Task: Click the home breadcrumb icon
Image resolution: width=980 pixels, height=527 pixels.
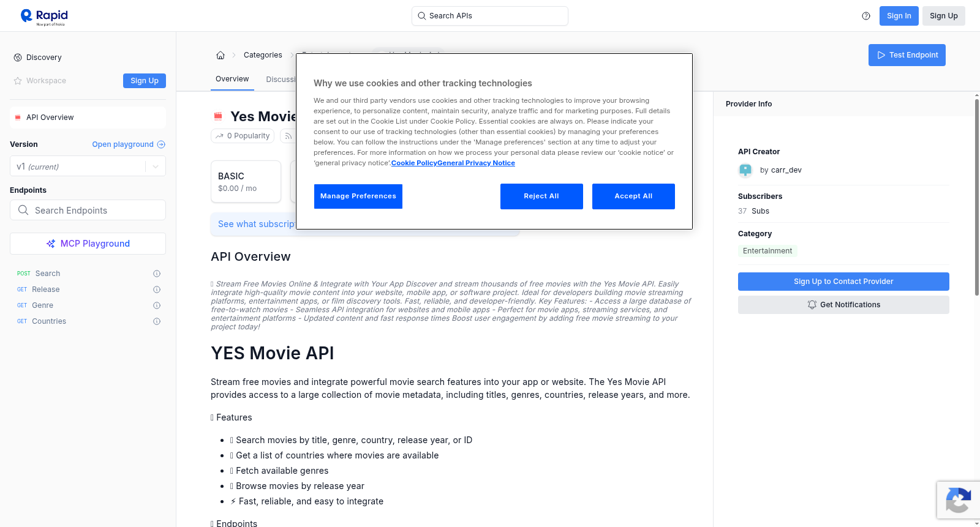Action: (221, 55)
